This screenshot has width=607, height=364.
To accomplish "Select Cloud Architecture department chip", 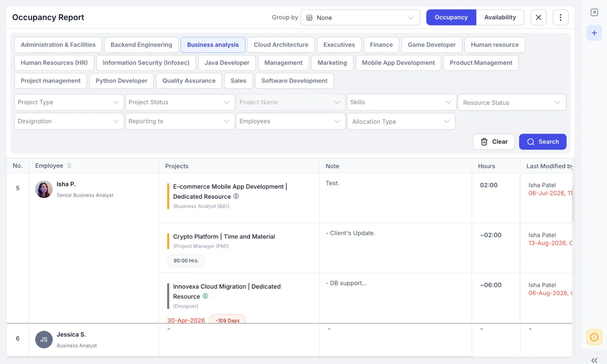I will [281, 45].
